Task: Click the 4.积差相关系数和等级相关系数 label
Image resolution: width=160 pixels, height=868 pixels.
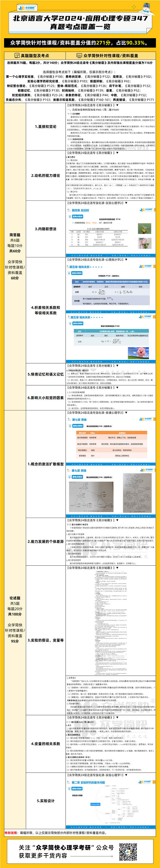Action: click(46, 310)
